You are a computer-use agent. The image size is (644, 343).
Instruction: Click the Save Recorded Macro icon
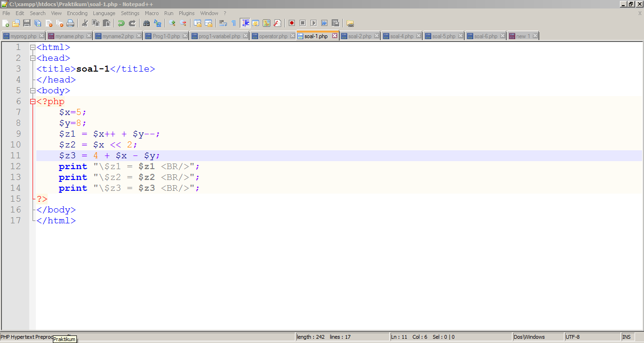335,23
